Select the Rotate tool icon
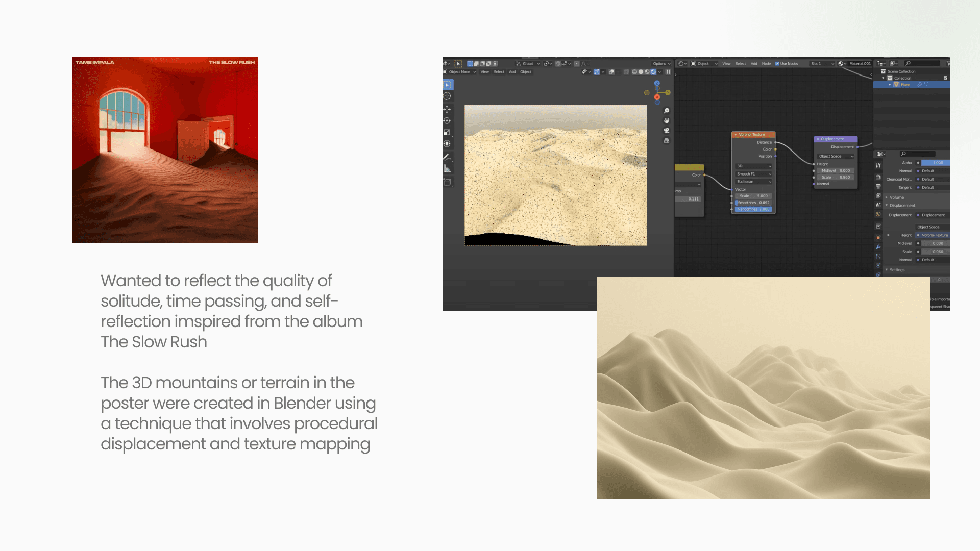The image size is (980, 551). coord(447,121)
